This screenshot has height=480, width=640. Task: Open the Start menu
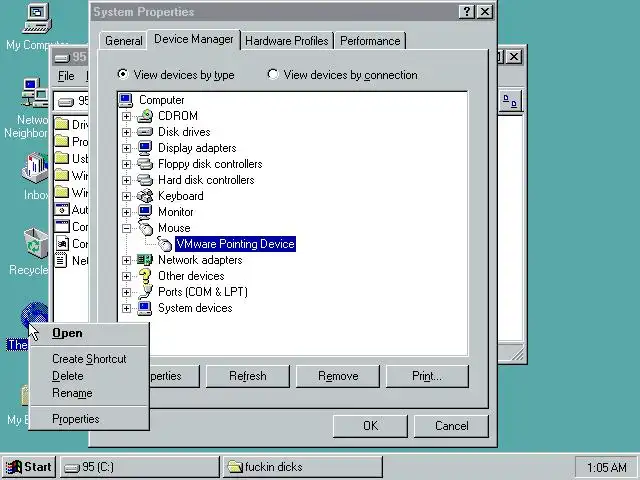pos(29,467)
